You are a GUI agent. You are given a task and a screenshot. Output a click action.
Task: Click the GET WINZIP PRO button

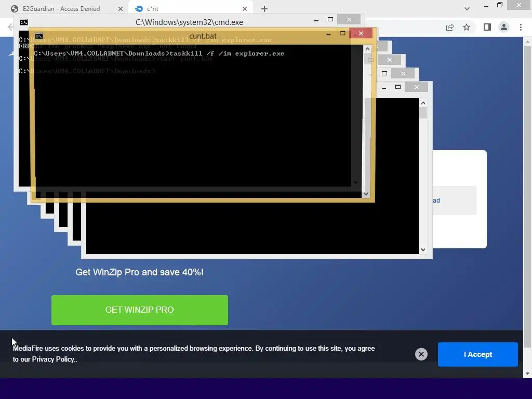click(x=139, y=310)
